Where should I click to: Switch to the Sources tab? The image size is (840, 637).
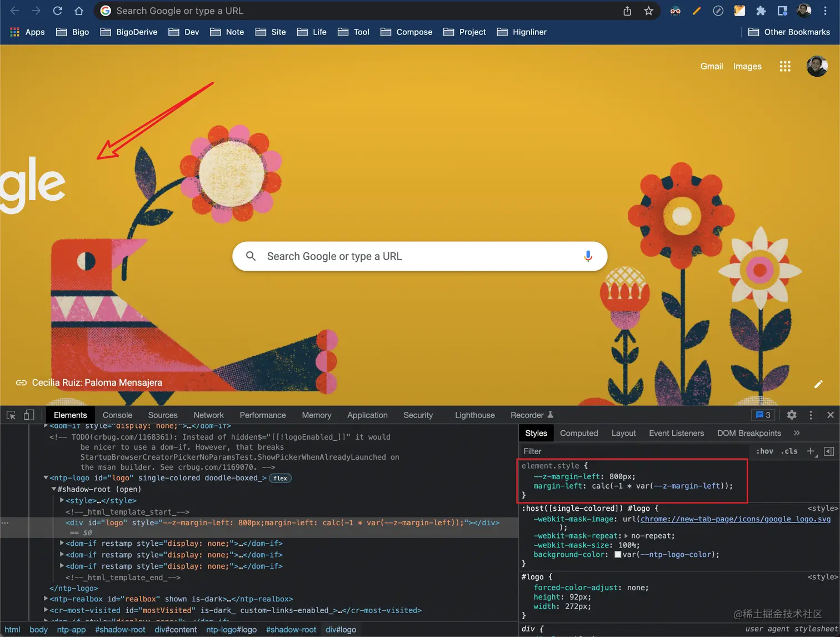[163, 415]
